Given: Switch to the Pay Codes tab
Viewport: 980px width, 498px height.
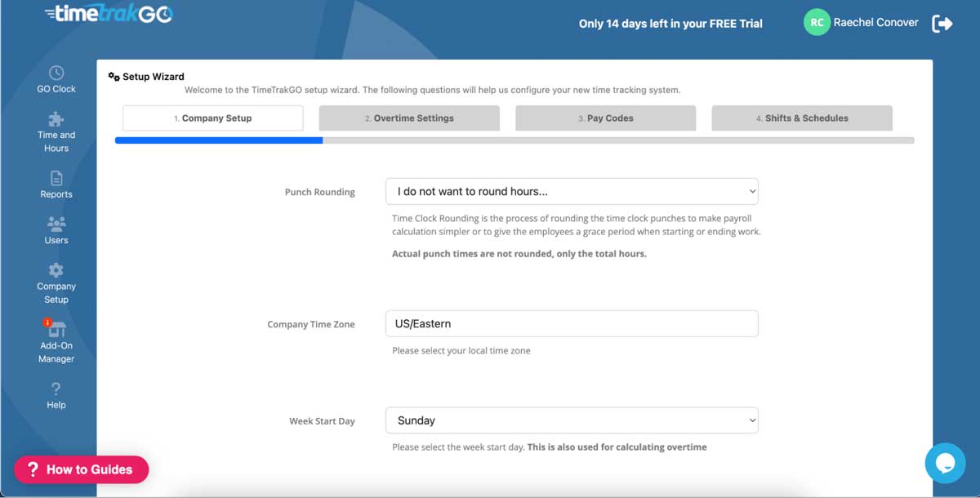Looking at the screenshot, I should click(x=606, y=118).
